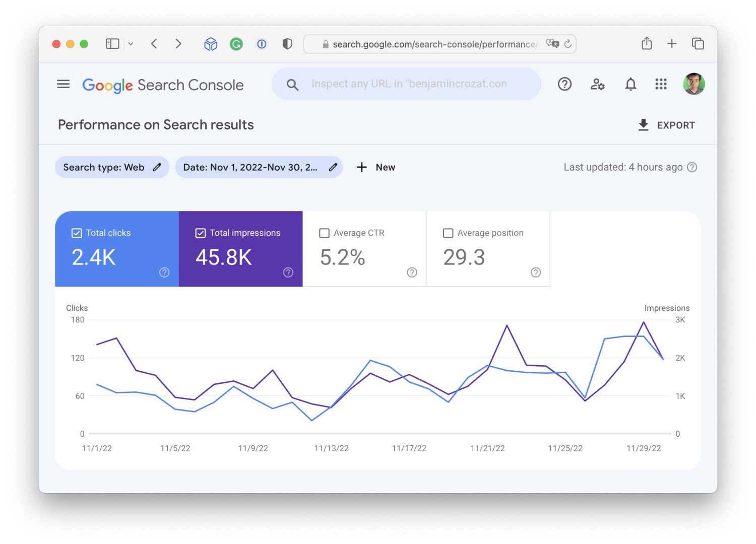Open the Search Console hamburger menu
Screen dimensions: 756x544
[x=63, y=84]
